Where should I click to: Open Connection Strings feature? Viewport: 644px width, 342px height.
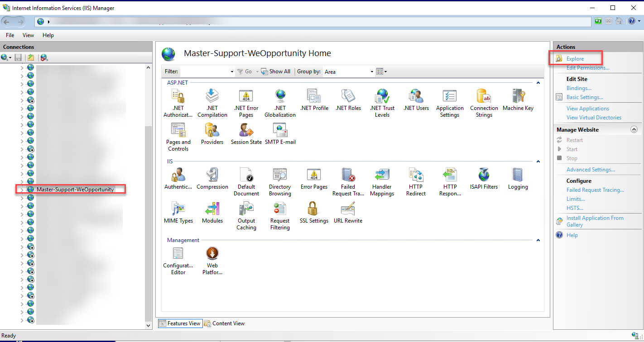pyautogui.click(x=484, y=103)
